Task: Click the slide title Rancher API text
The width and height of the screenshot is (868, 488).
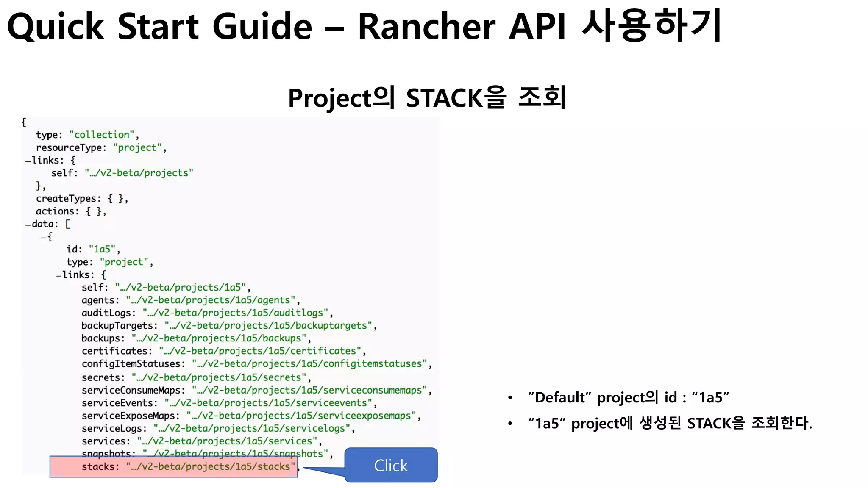Action: point(461,26)
